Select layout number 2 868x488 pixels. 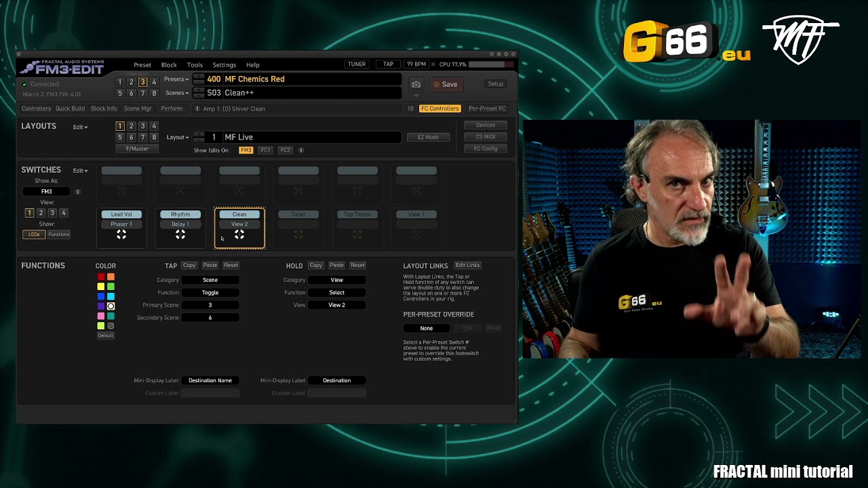pos(131,126)
